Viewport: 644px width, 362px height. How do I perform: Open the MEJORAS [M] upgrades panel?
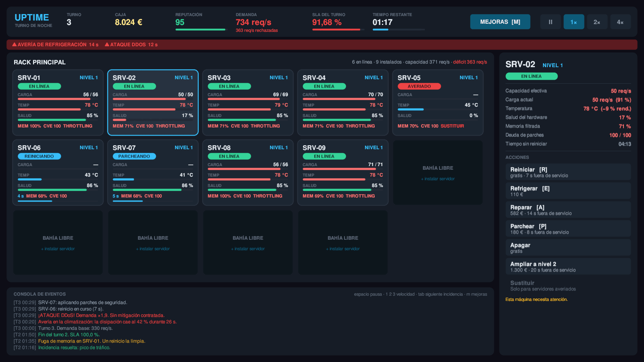pos(500,22)
